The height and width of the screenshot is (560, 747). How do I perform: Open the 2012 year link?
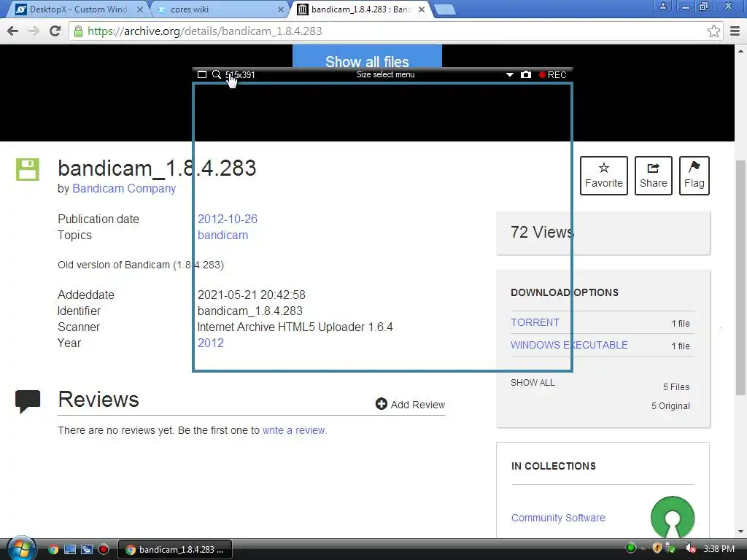click(x=211, y=343)
